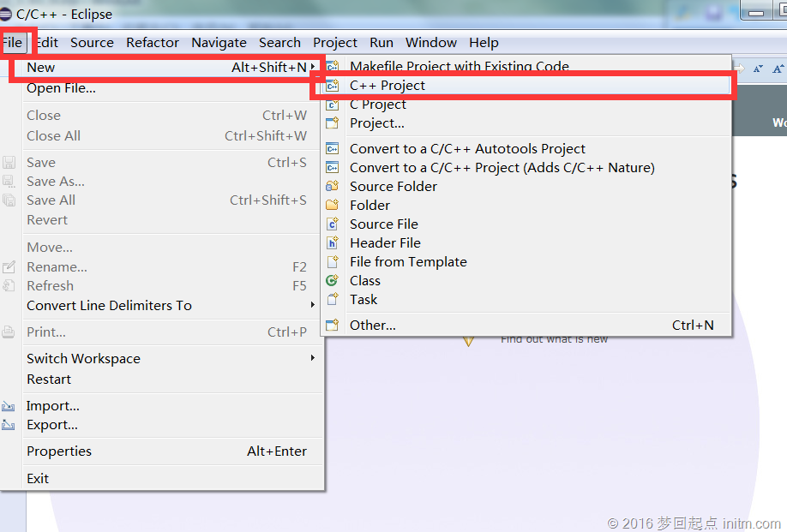Click the yellow Folder icon
This screenshot has width=787, height=532.
pos(333,206)
